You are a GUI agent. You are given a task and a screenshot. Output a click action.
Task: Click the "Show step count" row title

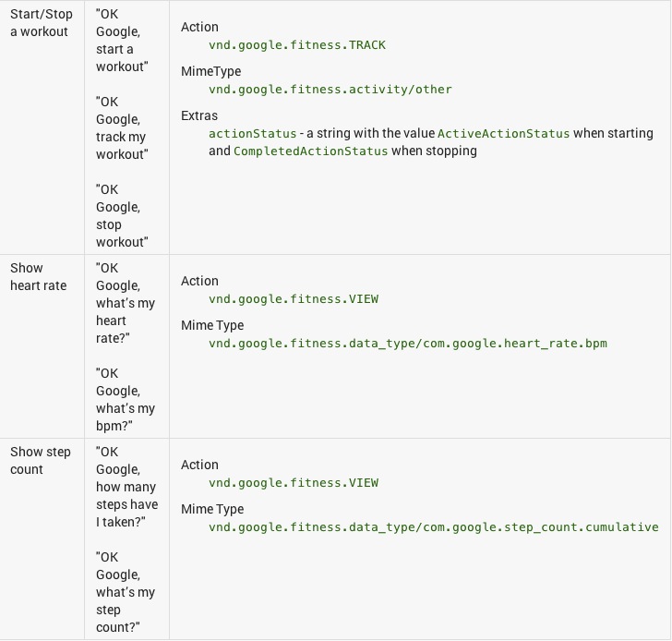tap(41, 461)
